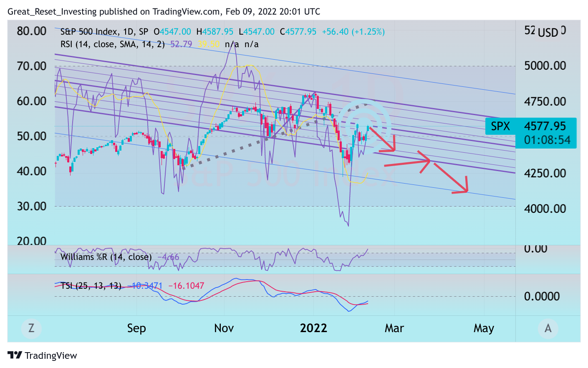Click the RSI SMA value 39.50

209,44
